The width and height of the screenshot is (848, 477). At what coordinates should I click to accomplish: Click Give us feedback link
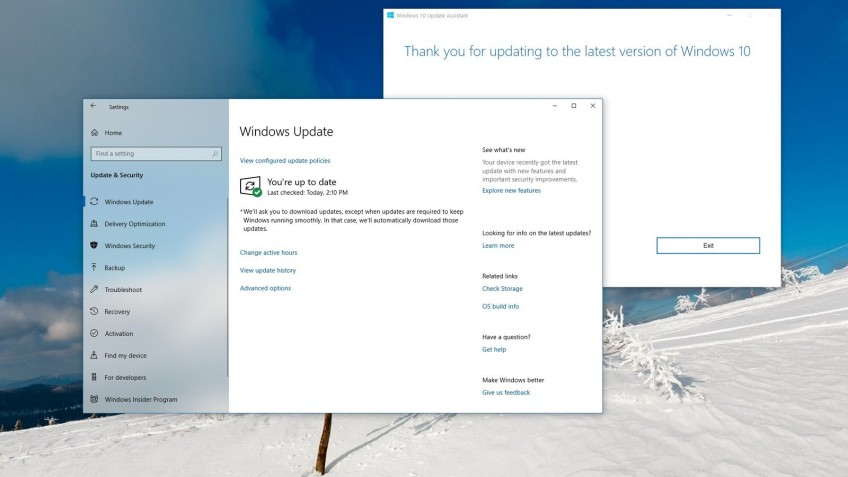pyautogui.click(x=506, y=393)
